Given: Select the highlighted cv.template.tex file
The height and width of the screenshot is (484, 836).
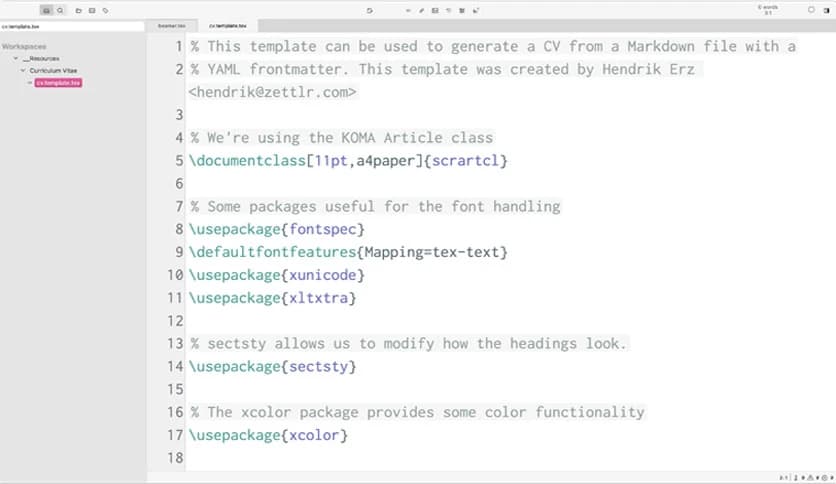Looking at the screenshot, I should 58,83.
